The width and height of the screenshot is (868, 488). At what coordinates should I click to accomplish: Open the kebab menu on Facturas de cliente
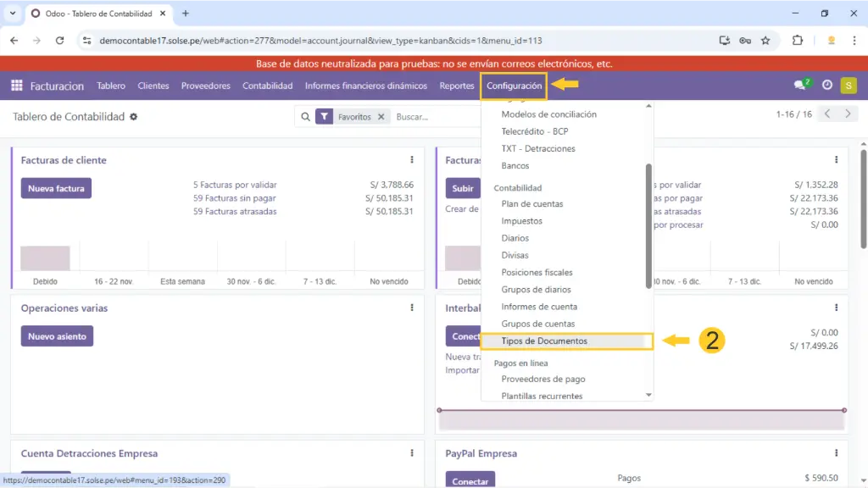click(412, 160)
